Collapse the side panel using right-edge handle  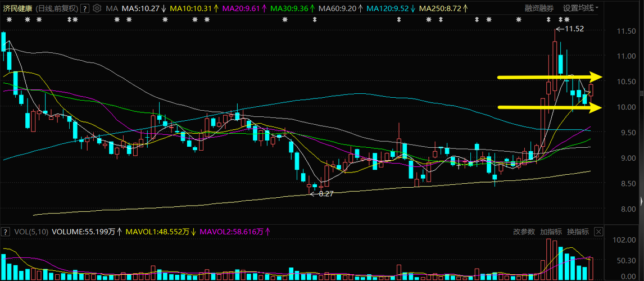[x=642, y=202]
